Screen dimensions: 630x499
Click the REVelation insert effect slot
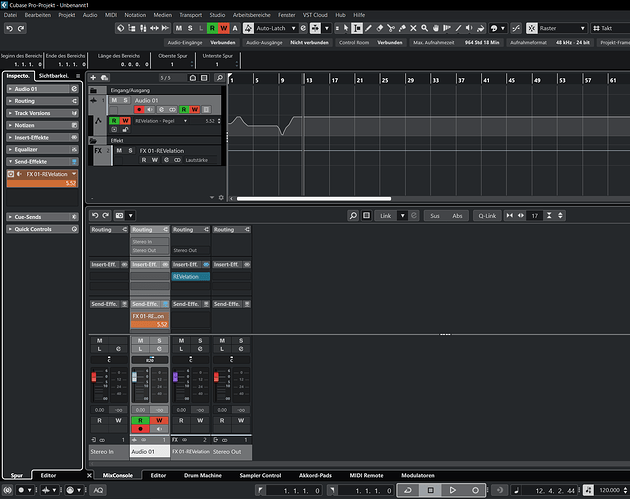[190, 276]
